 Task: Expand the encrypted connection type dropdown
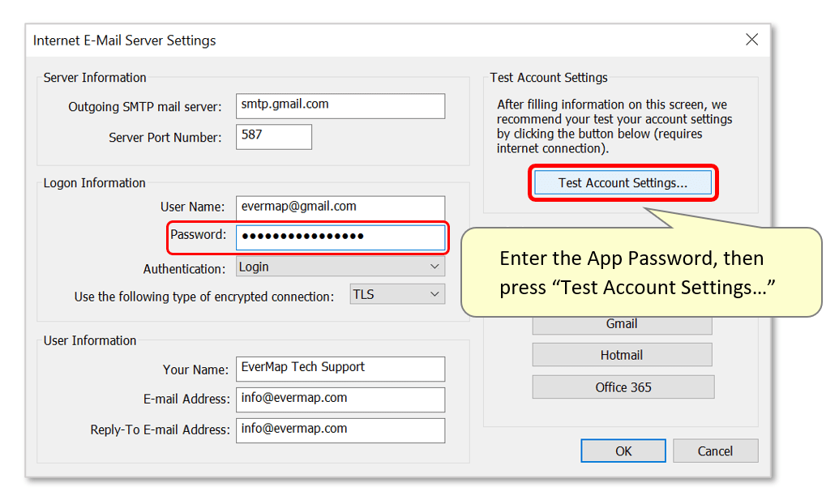click(x=396, y=293)
